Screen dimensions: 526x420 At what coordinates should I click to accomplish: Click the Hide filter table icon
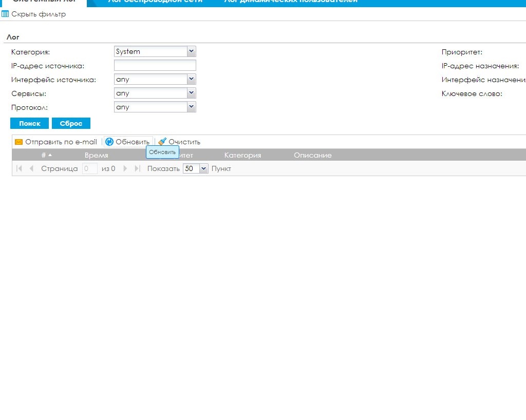point(5,14)
